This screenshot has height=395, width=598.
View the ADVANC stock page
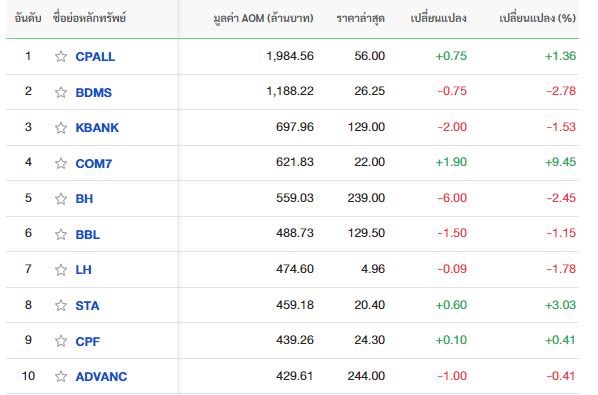tap(101, 376)
